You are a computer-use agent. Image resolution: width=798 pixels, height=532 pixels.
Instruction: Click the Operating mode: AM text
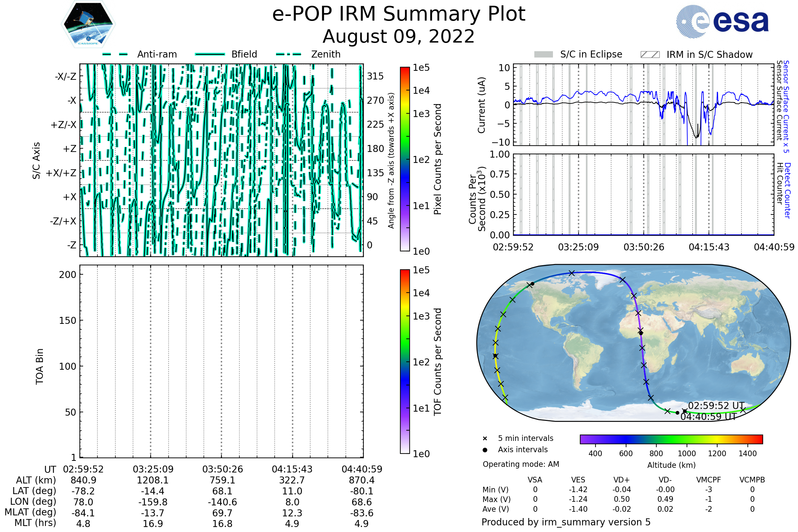521,464
